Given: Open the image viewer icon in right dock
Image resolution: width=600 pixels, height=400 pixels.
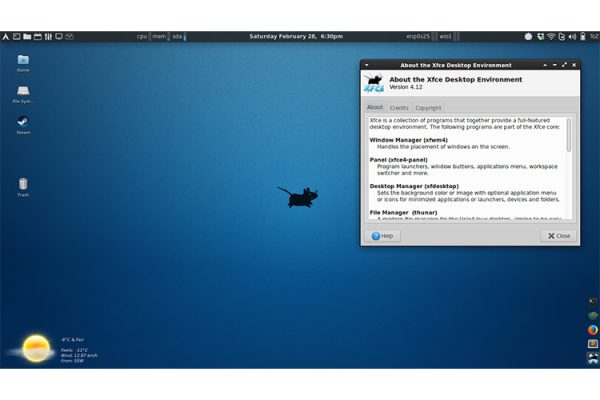Looking at the screenshot, I should [592, 344].
